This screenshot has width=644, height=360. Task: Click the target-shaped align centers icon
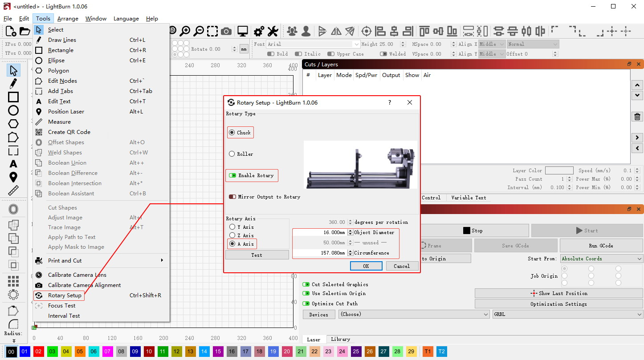(x=367, y=31)
